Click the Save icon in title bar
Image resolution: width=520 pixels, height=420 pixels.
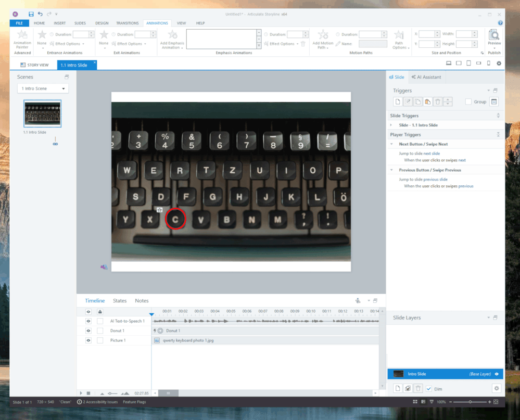click(31, 14)
